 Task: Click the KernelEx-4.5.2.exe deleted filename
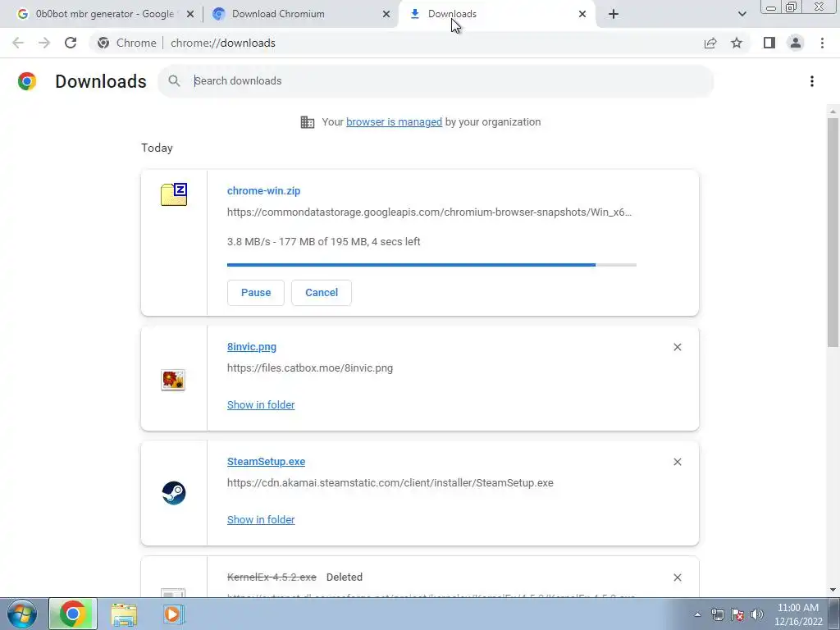click(x=272, y=577)
